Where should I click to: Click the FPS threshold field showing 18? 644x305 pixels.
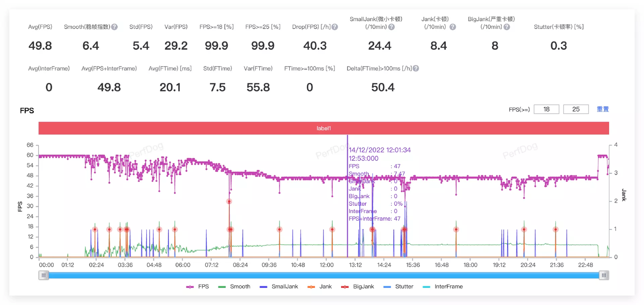(547, 109)
